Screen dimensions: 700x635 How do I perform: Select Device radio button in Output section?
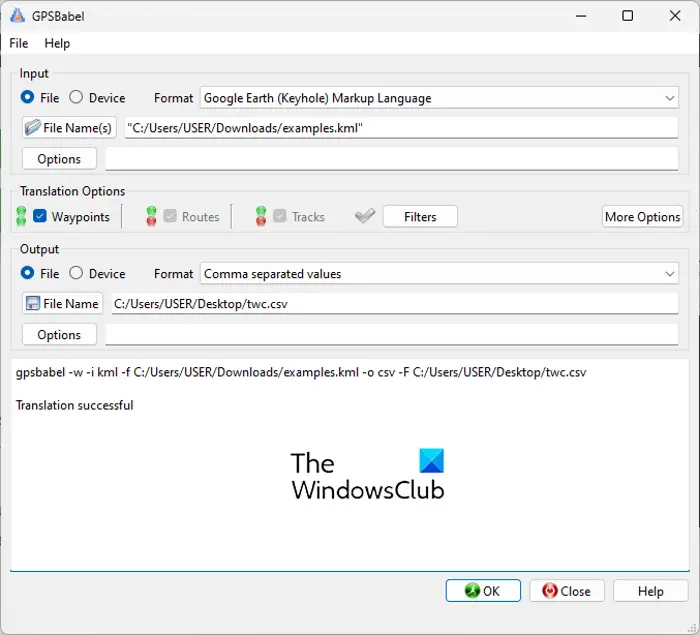click(x=76, y=273)
